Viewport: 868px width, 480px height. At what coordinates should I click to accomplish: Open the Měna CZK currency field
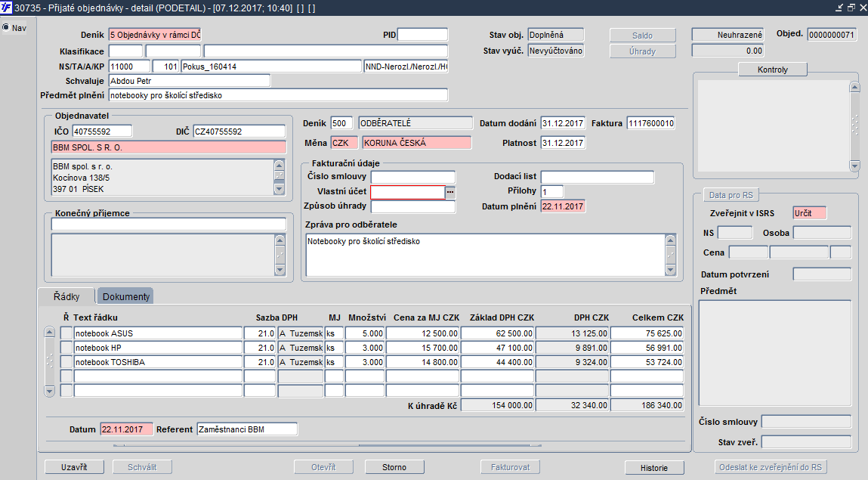(x=344, y=143)
